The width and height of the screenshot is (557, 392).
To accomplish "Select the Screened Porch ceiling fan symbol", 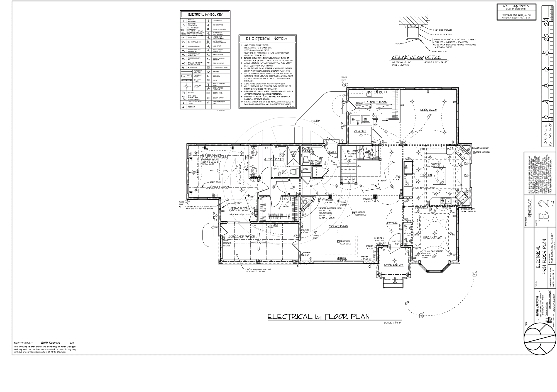I will point(258,241).
